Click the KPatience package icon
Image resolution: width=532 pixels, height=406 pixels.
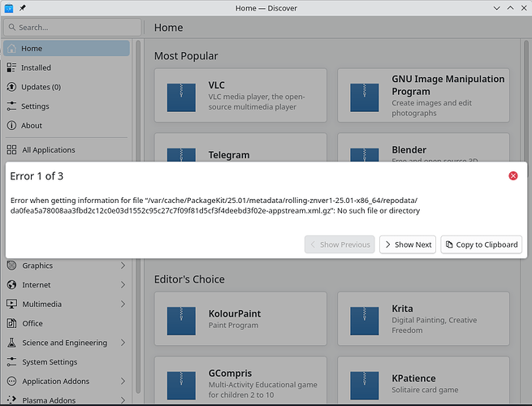(365, 386)
